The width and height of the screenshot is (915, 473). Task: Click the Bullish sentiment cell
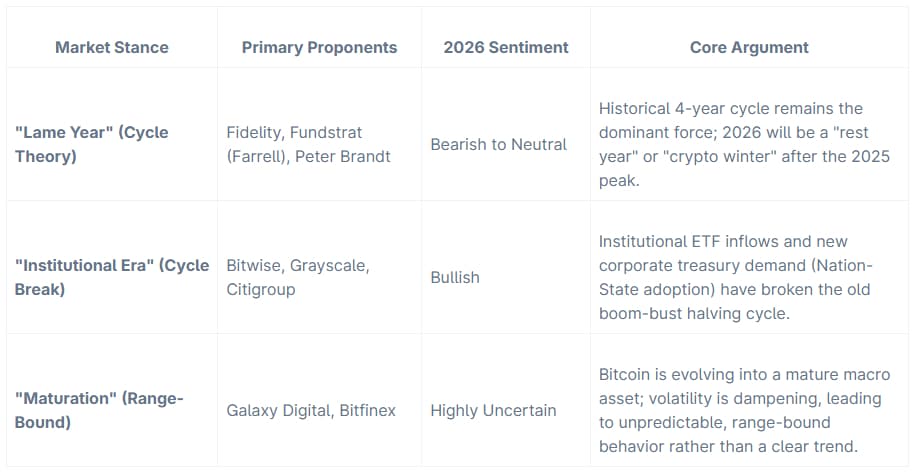pos(455,277)
